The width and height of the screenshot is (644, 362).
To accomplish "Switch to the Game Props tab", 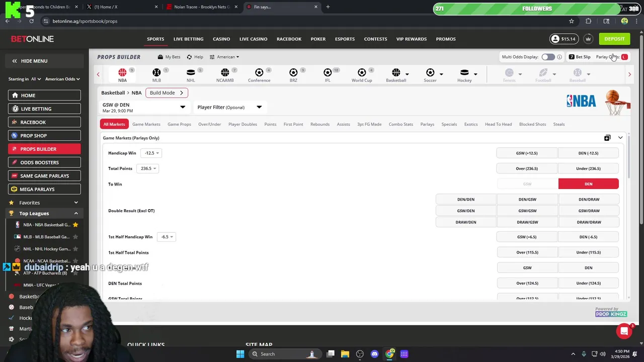I will pyautogui.click(x=179, y=124).
